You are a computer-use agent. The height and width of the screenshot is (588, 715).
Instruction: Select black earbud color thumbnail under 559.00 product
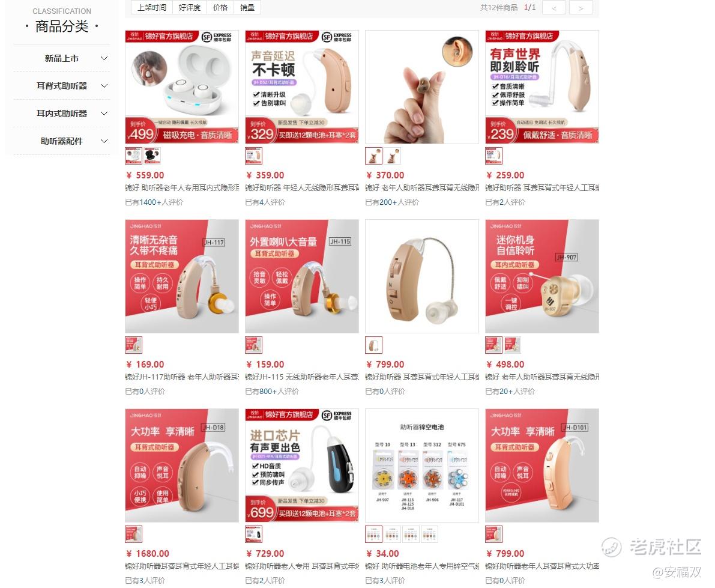[152, 156]
